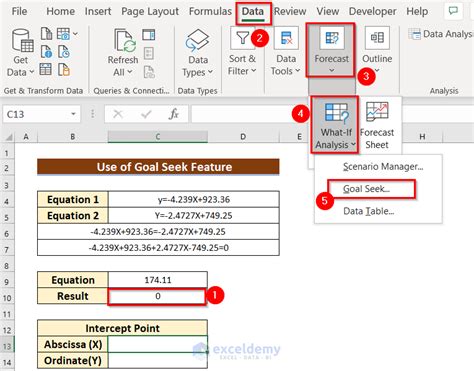Open the File tab
The height and width of the screenshot is (371, 474).
tap(19, 11)
